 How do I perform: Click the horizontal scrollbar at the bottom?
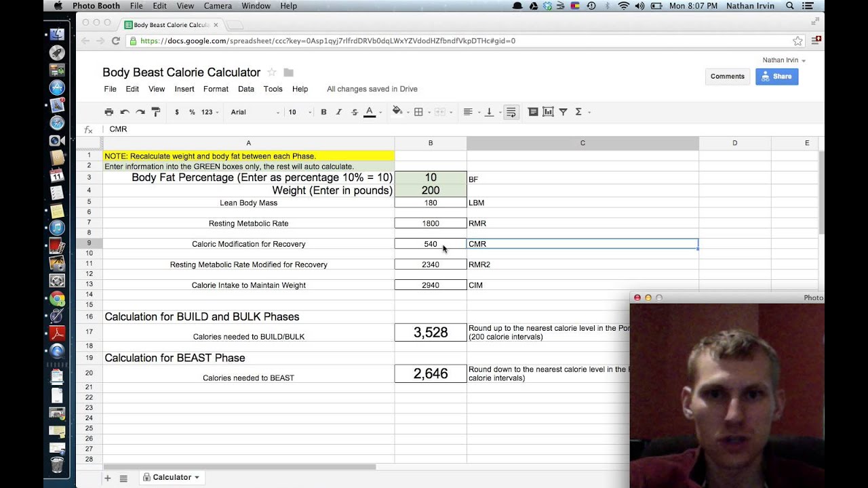coord(239,467)
